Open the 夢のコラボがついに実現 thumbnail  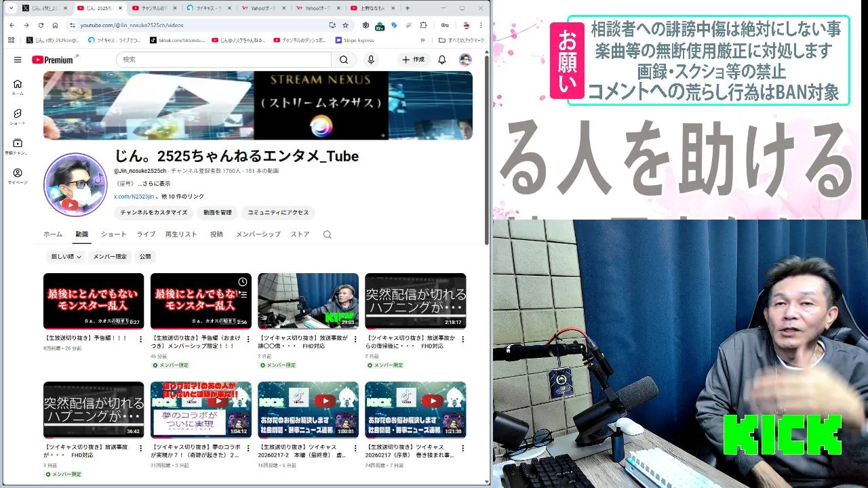[201, 409]
